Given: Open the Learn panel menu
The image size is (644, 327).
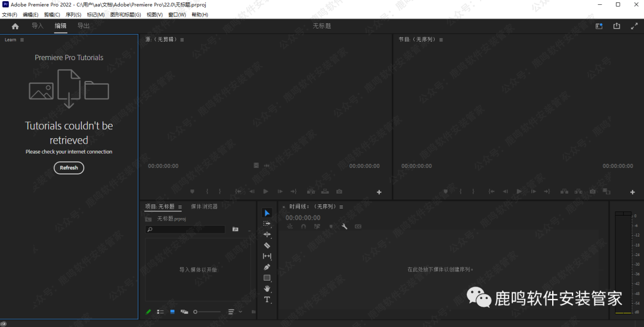Looking at the screenshot, I should (22, 40).
